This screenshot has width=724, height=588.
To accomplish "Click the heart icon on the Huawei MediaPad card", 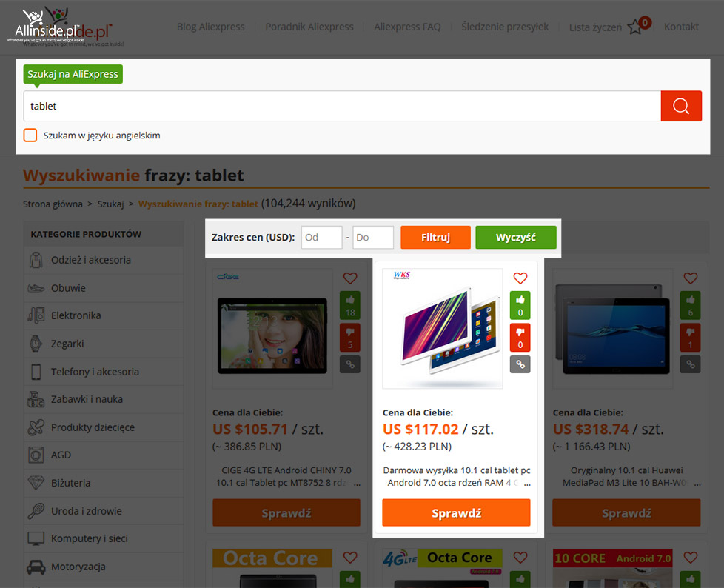I will coord(690,278).
